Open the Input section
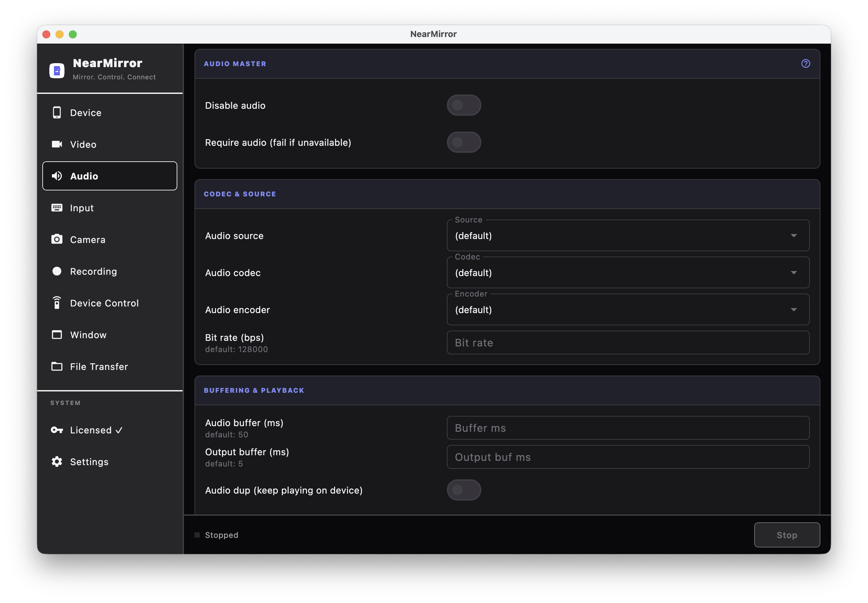Image resolution: width=868 pixels, height=603 pixels. coord(109,208)
